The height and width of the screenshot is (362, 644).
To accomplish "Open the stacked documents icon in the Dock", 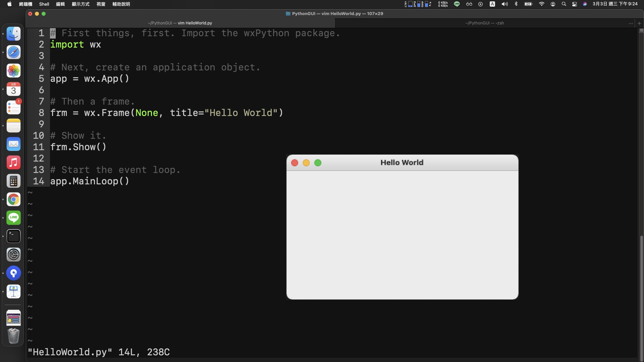I will pos(13,318).
